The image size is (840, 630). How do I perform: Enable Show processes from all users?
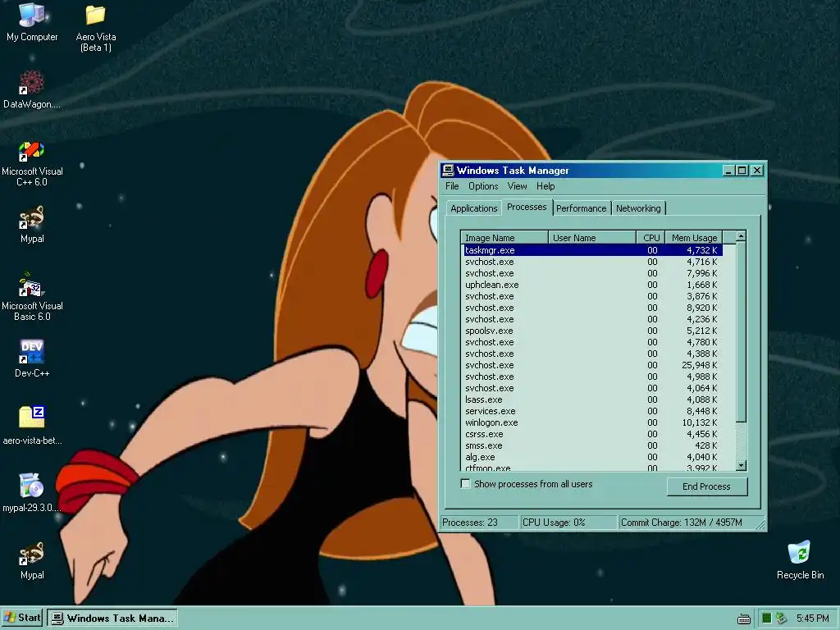point(466,484)
